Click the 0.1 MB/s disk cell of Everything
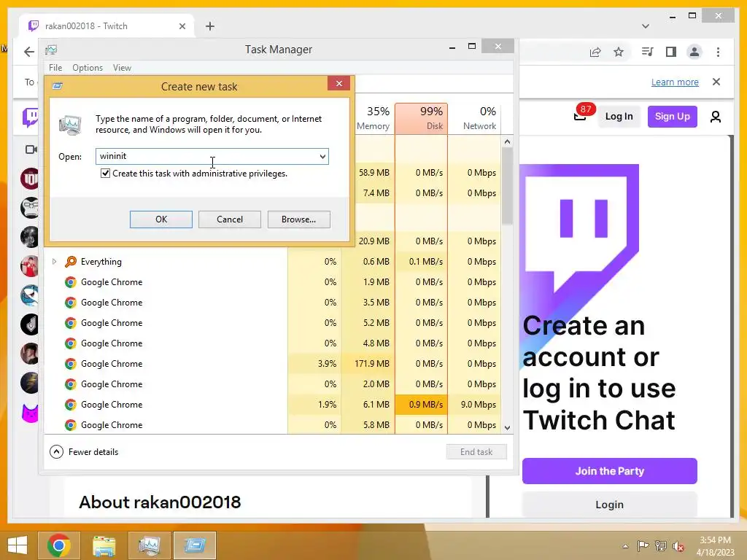Viewport: 747px width, 560px height. click(x=421, y=262)
